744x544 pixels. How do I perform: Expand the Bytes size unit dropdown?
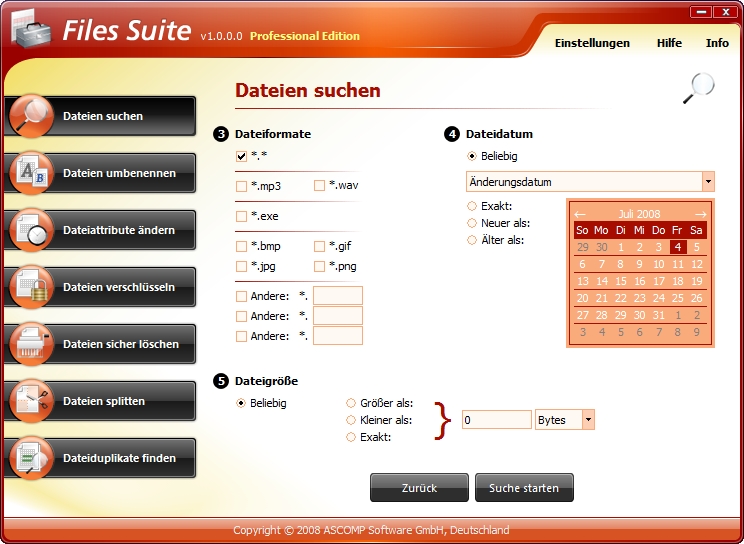click(588, 420)
